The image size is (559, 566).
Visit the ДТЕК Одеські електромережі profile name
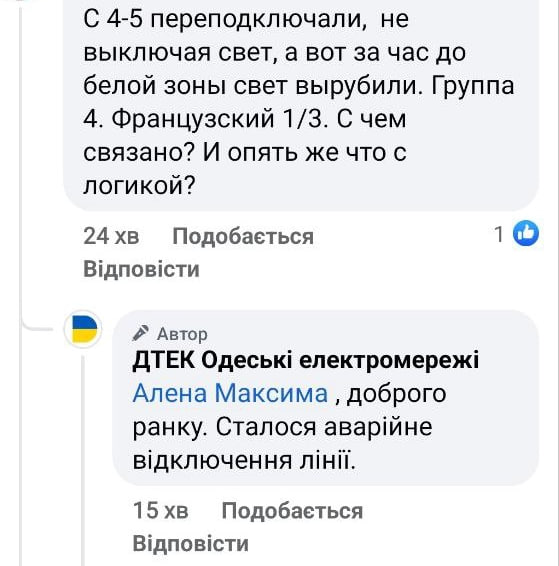click(x=306, y=360)
